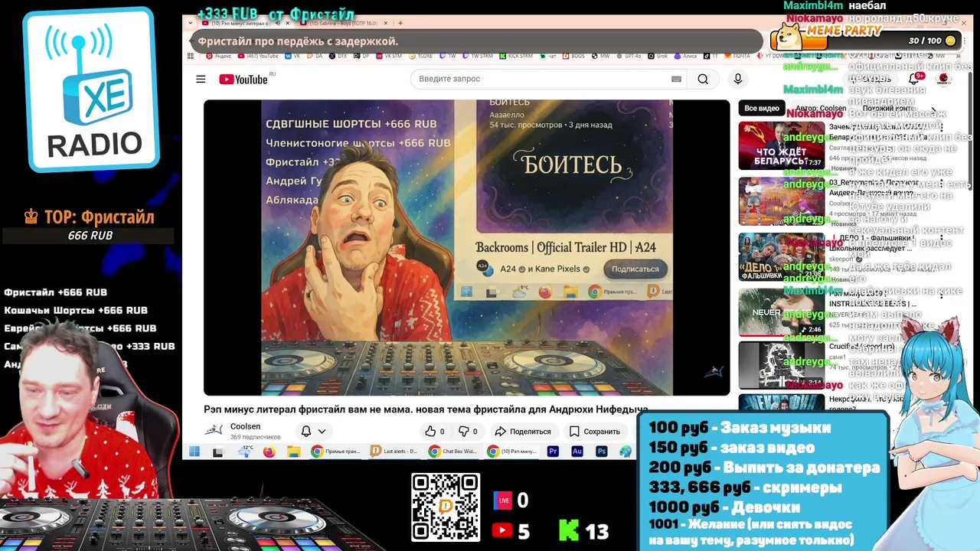Click the Подписаться button in the video
The width and height of the screenshot is (980, 551).
point(635,269)
